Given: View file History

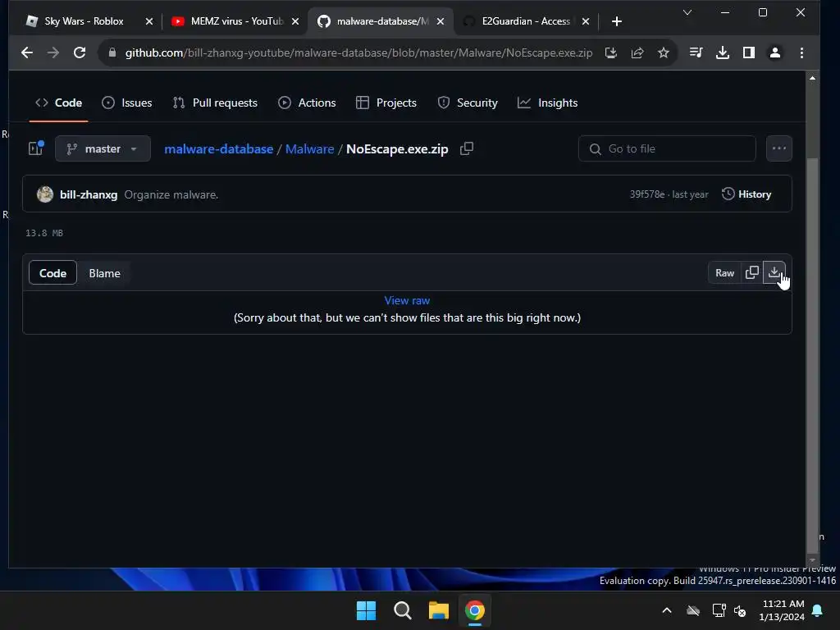Looking at the screenshot, I should 746,194.
